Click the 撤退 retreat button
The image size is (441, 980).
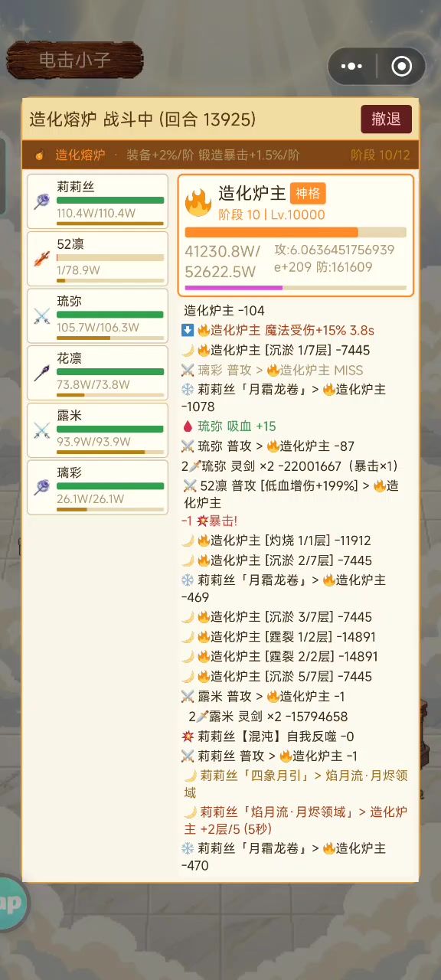pos(387,119)
